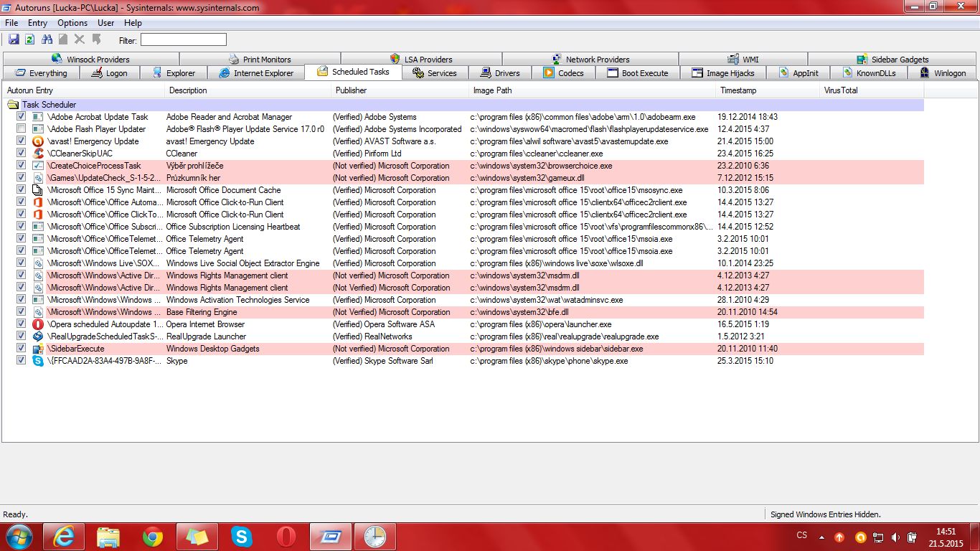Image resolution: width=980 pixels, height=551 pixels.
Task: Open the Winsock Providers tab
Action: tap(91, 59)
